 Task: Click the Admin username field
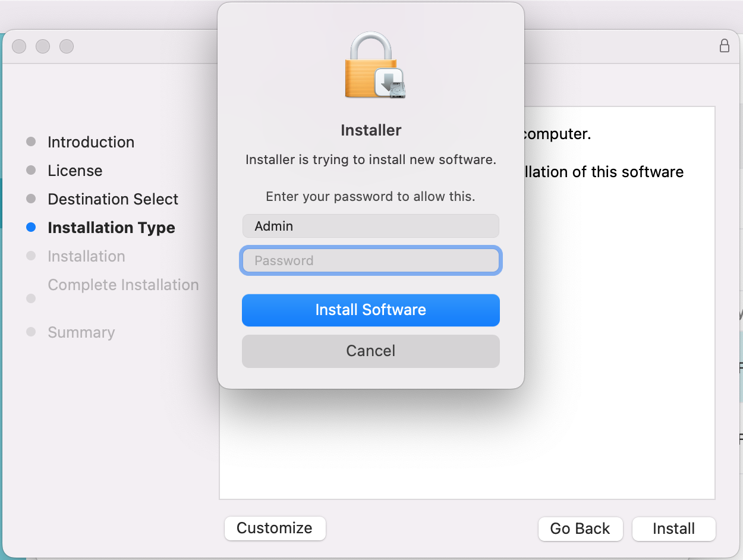[x=370, y=226]
